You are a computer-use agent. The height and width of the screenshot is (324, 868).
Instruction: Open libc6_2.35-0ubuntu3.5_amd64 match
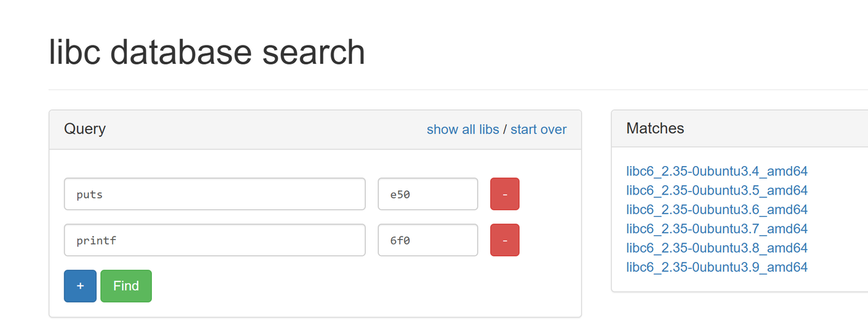[x=717, y=190]
